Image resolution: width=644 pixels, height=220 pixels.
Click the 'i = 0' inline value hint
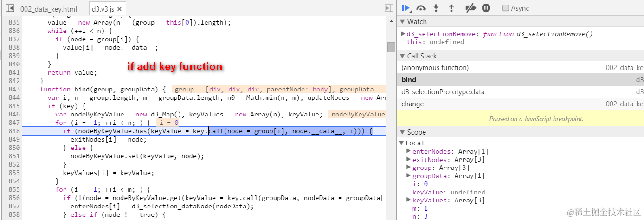click(x=168, y=123)
